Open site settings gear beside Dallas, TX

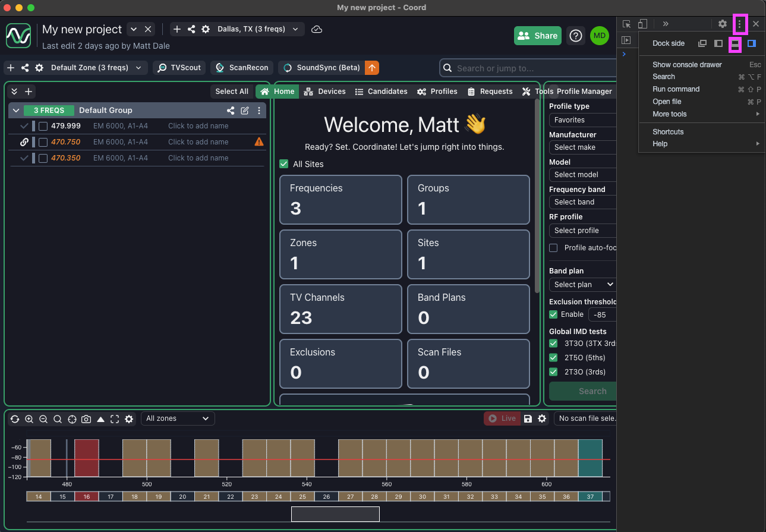[206, 29]
